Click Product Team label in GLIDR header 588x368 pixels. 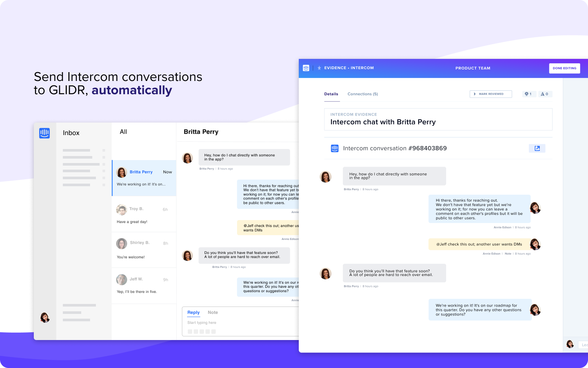[x=473, y=68]
